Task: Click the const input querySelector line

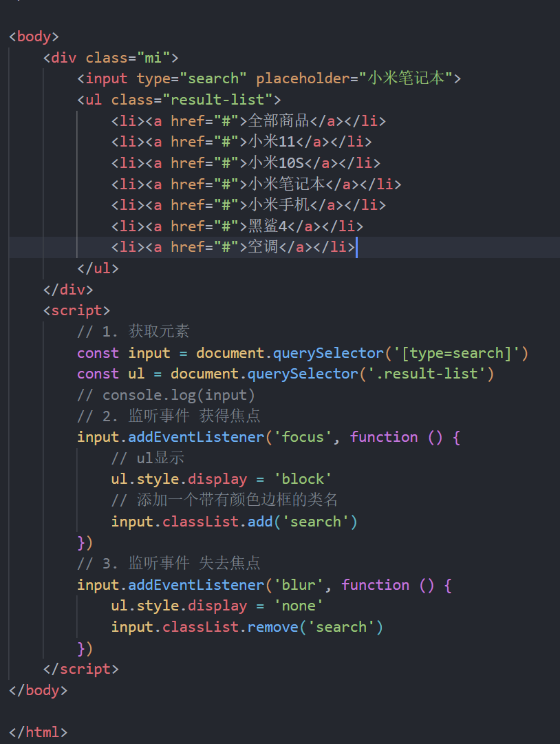Action: pyautogui.click(x=303, y=353)
